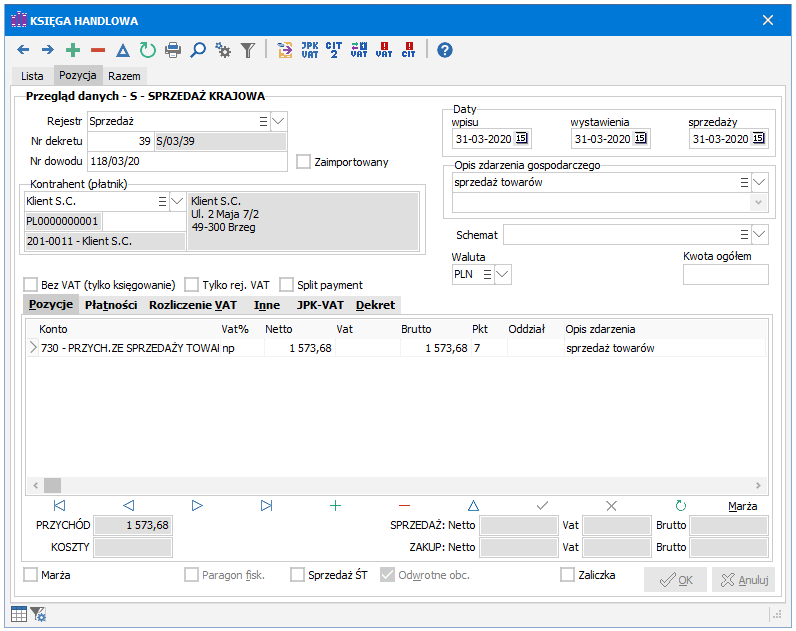Refresh data with the green circular arrow

point(148,50)
